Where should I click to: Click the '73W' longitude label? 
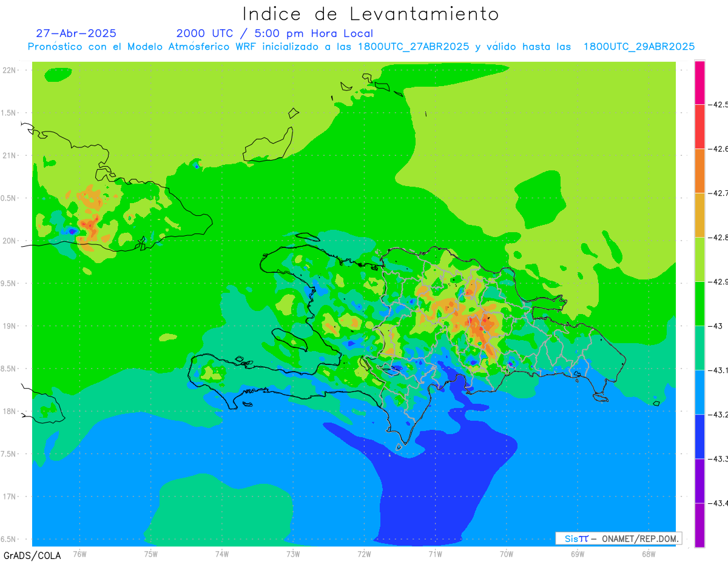click(x=292, y=554)
